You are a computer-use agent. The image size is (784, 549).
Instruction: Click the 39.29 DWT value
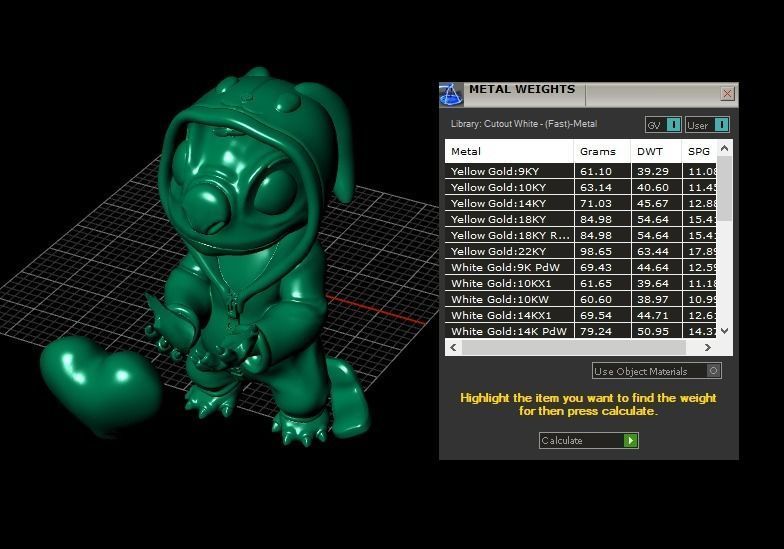click(x=653, y=172)
